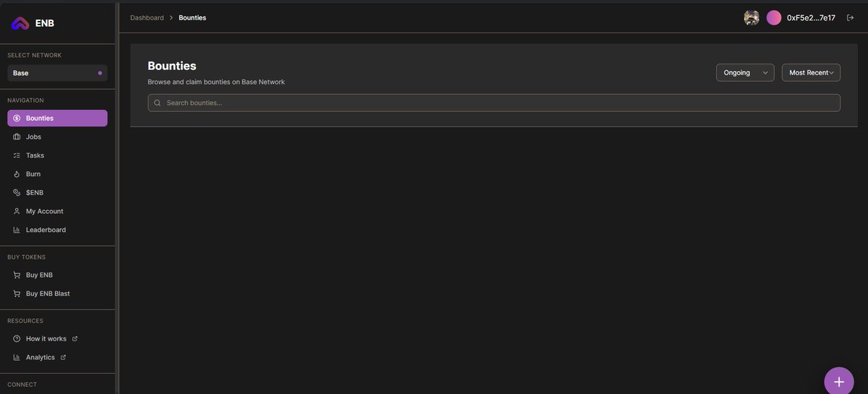Open the Jobs navigation item

pos(57,137)
